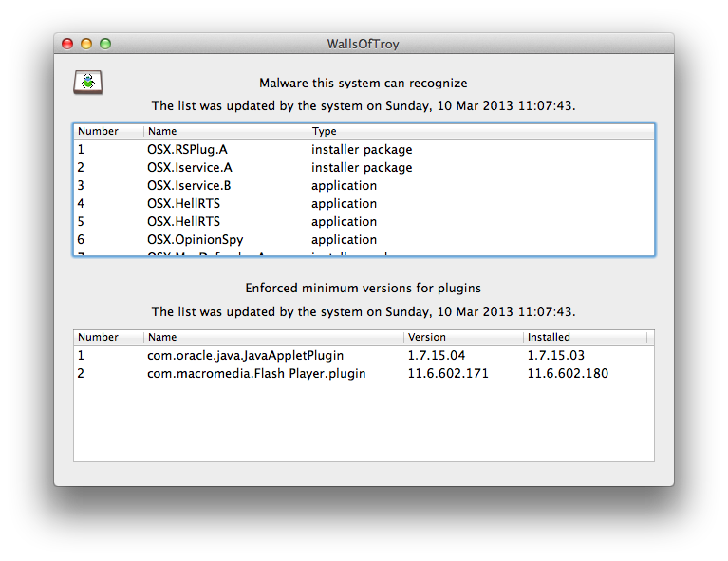
Task: Click the green bug malware icon
Action: [x=88, y=83]
